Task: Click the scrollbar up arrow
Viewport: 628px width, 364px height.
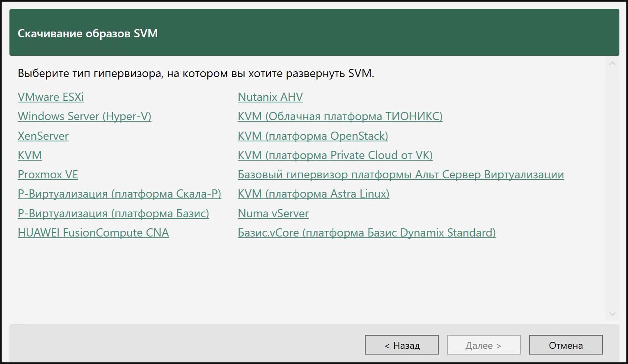Action: tap(612, 64)
